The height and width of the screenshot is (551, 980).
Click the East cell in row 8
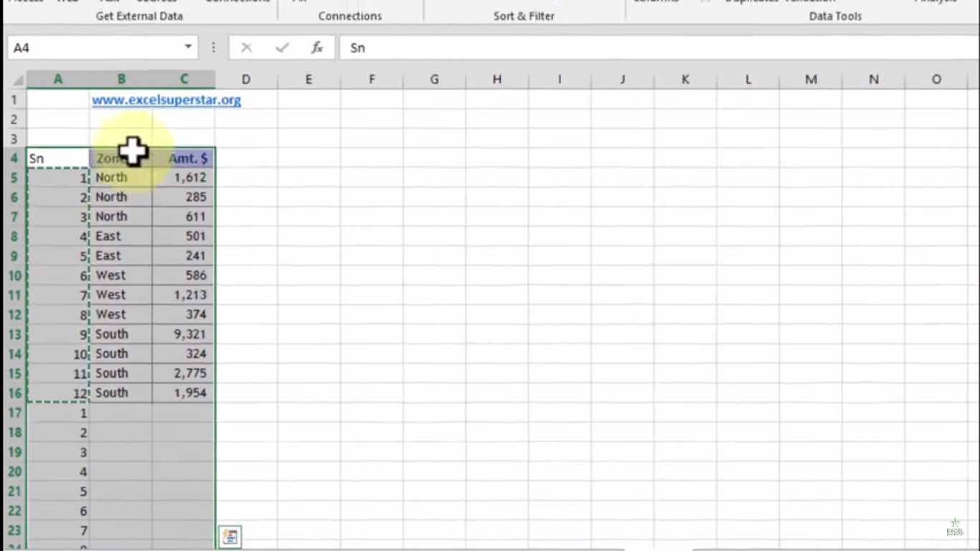[121, 236]
